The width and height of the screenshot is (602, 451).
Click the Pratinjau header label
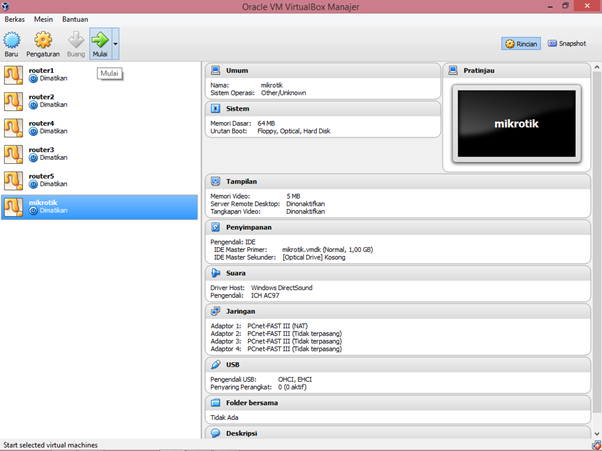click(x=479, y=71)
